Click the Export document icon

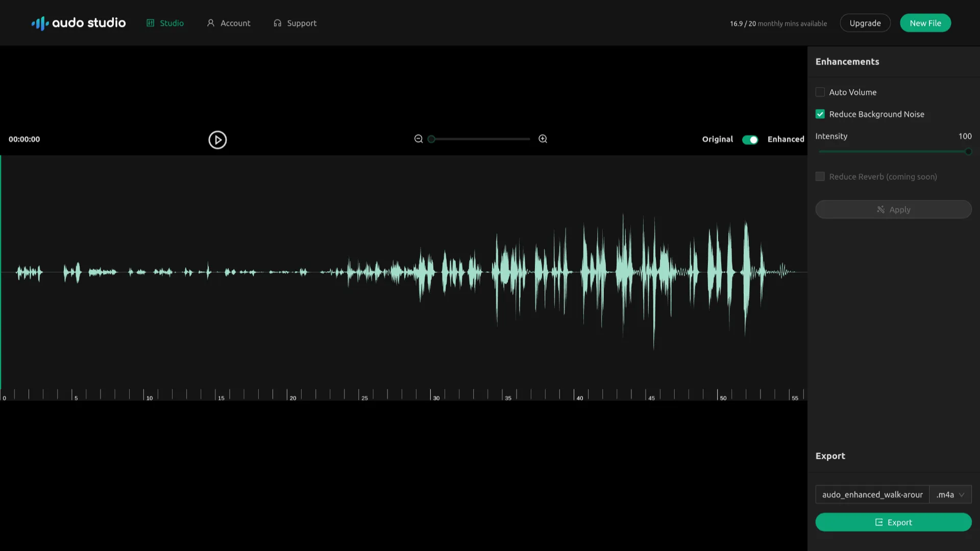click(x=878, y=522)
